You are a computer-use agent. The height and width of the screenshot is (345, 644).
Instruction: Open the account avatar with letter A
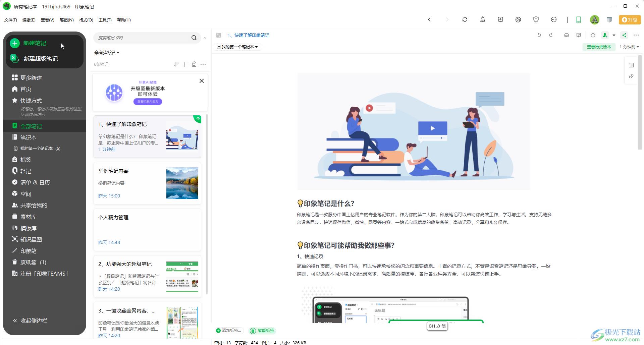tap(594, 20)
